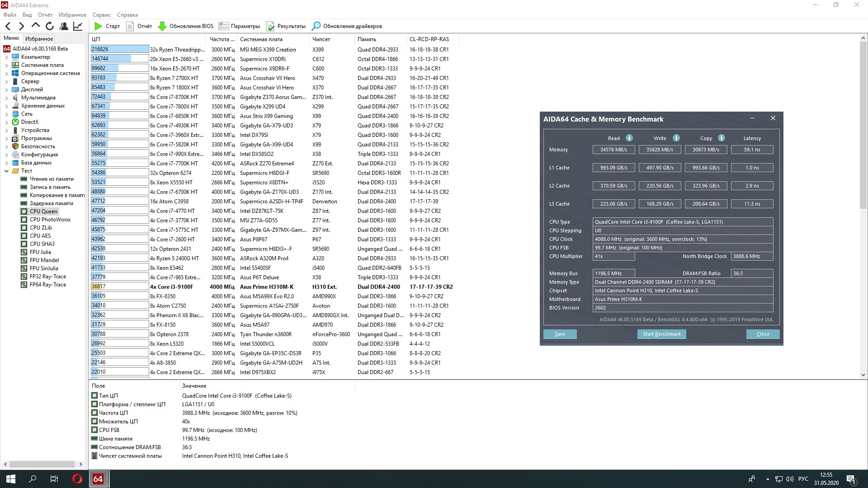868x488 pixels.
Task: Click the 216826 score bar
Action: pos(120,49)
